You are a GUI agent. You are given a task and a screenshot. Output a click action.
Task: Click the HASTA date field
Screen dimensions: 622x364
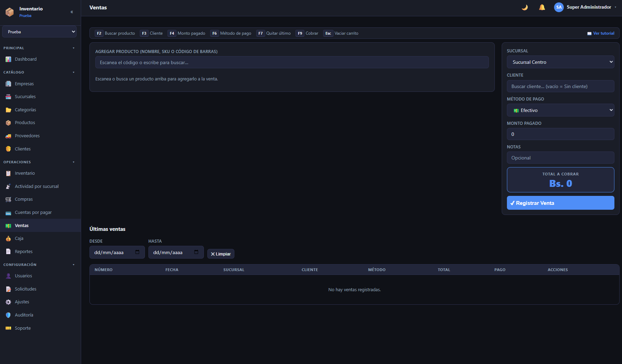pyautogui.click(x=176, y=252)
